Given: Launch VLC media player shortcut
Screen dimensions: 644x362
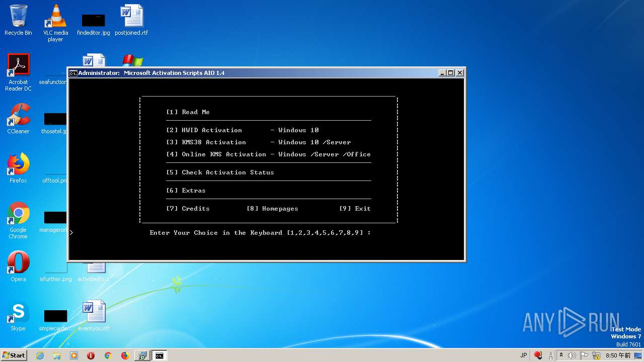Looking at the screenshot, I should 55,23.
